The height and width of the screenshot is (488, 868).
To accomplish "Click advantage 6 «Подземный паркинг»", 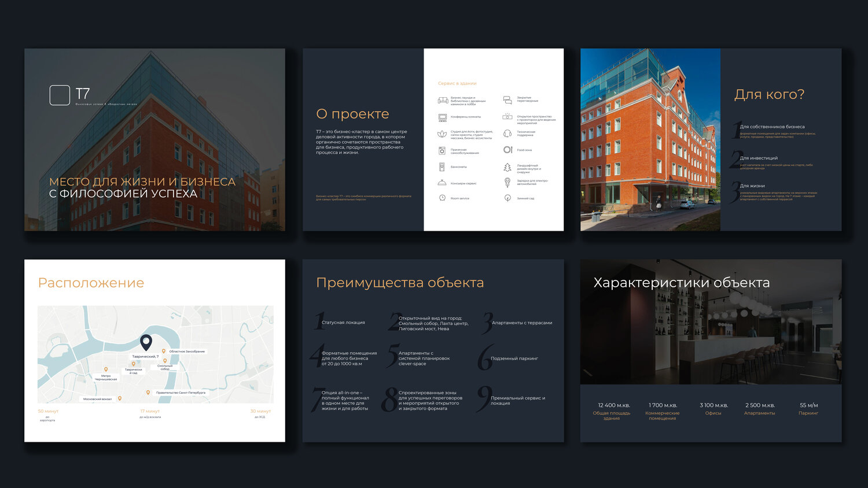I will tap(514, 358).
